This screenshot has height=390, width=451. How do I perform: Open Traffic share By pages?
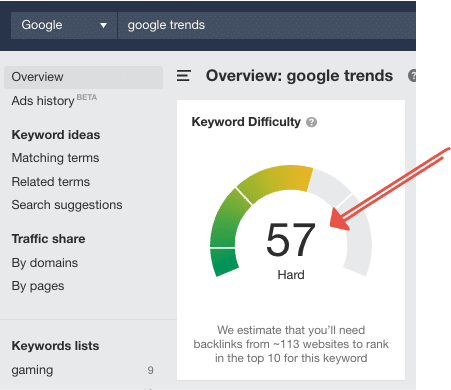[38, 286]
